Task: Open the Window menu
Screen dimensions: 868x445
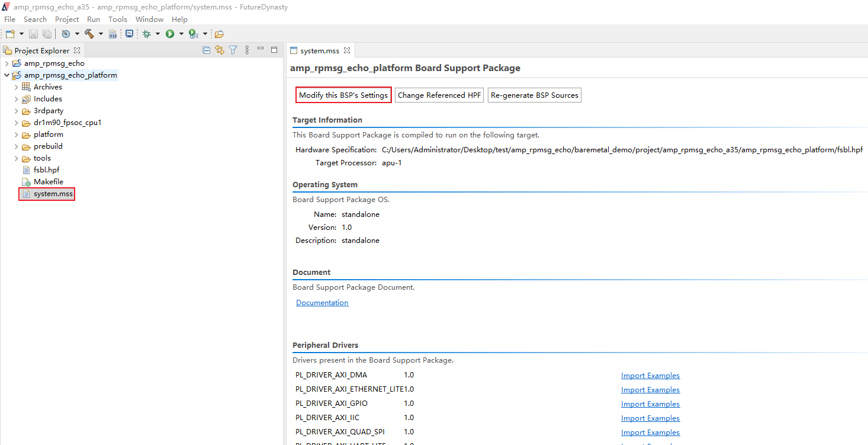Action: pos(149,20)
